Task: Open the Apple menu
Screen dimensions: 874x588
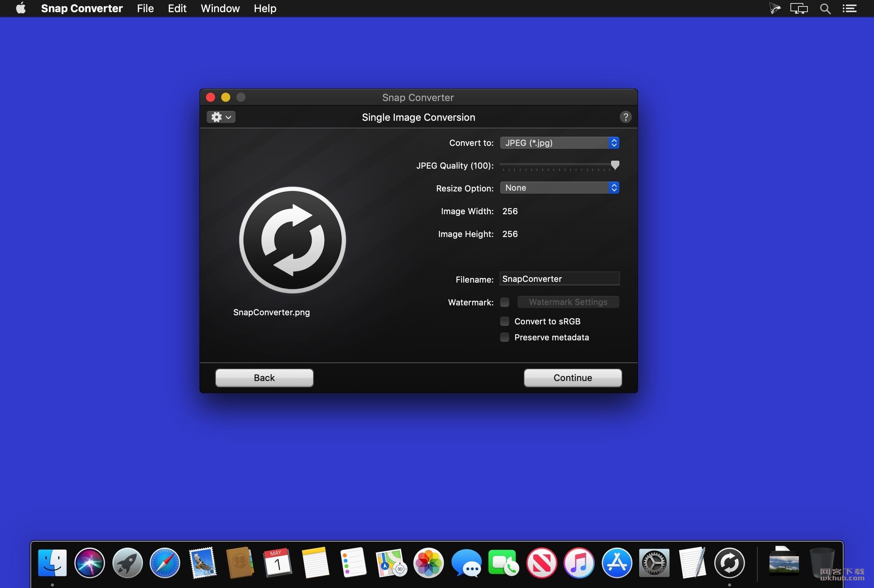Action: [21, 8]
